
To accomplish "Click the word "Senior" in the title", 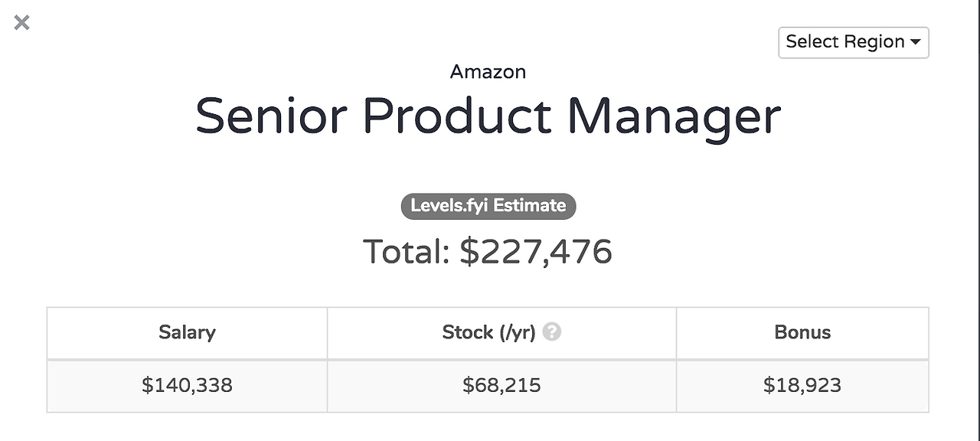I will pos(271,117).
